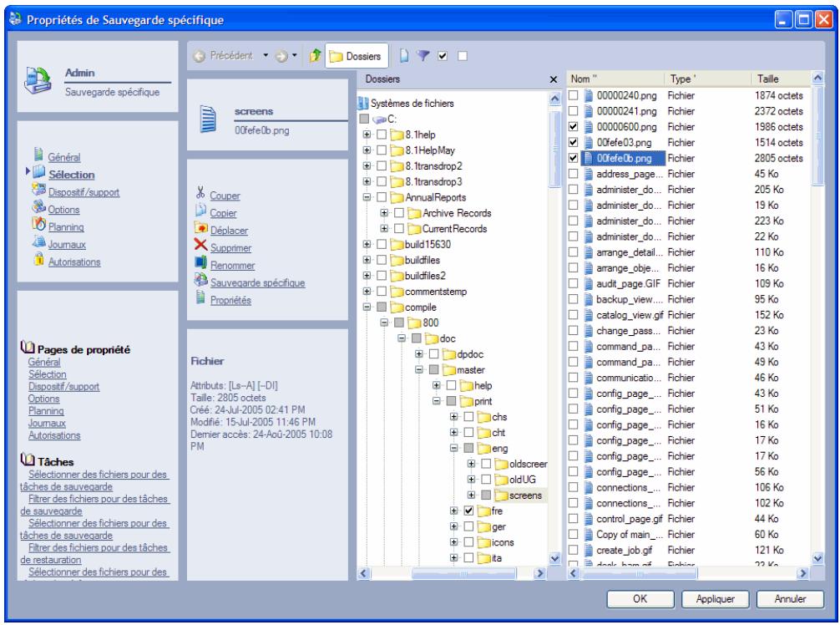The image size is (840, 625).
Task: Move the folder tree horizontal scrollbar thumb
Action: 464,573
